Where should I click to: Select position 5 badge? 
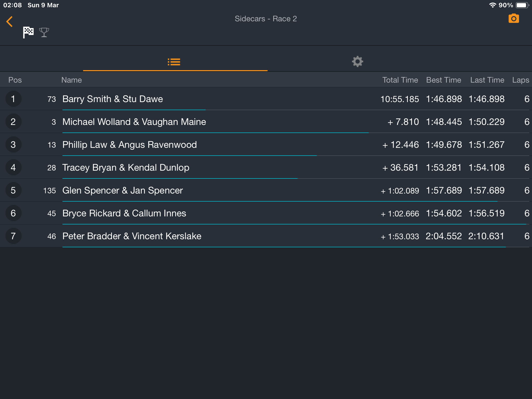tap(13, 190)
